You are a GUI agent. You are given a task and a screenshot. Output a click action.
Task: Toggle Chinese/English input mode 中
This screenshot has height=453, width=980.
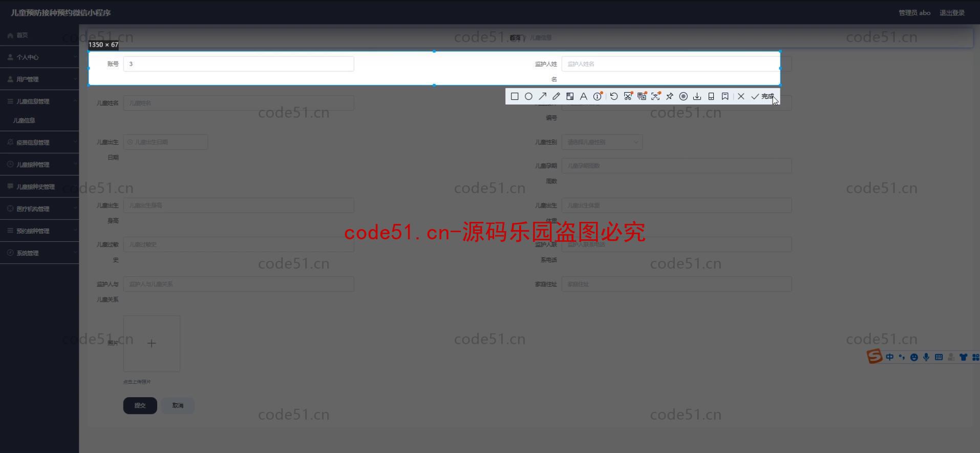tap(889, 357)
